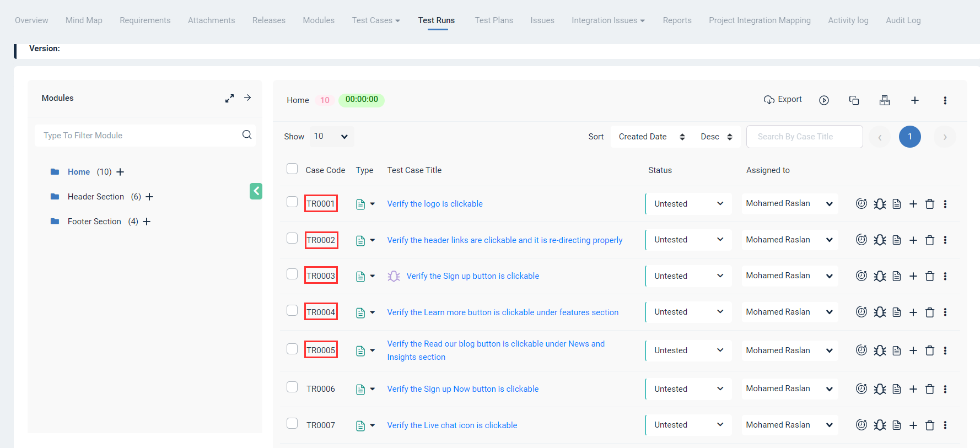Open Type dropdown arrow for TR0004

coord(373,312)
